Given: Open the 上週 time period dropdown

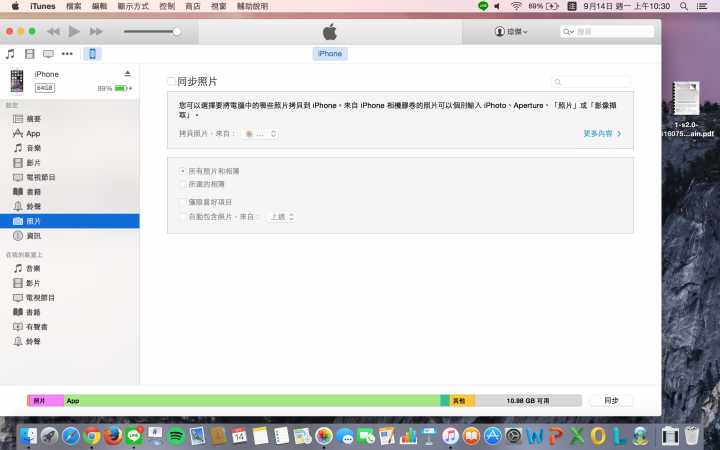Looking at the screenshot, I should coord(281,217).
